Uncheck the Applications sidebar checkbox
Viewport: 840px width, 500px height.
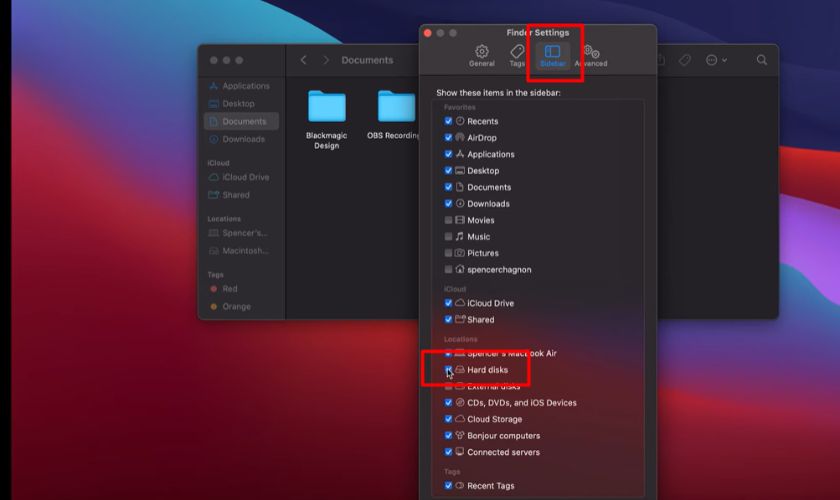coord(448,154)
